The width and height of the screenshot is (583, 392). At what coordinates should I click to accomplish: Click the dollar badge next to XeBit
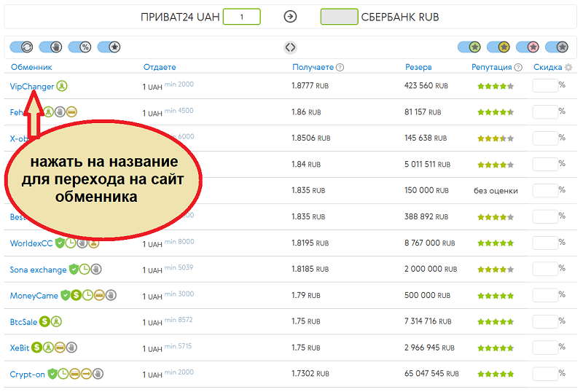[36, 348]
